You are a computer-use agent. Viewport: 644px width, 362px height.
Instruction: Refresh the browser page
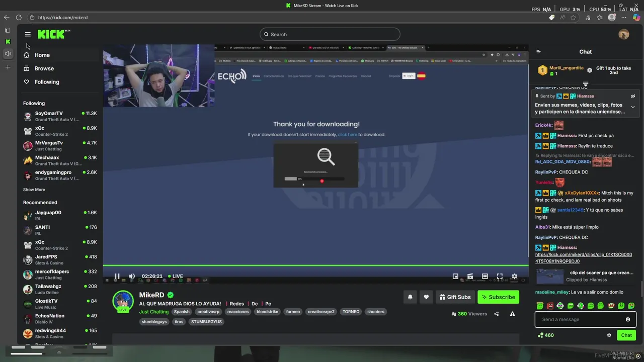point(19,17)
